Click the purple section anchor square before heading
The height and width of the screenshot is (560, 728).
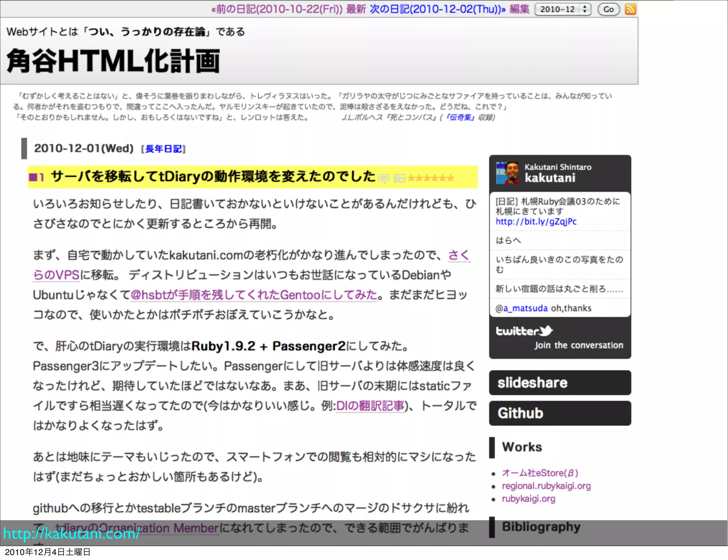click(33, 177)
